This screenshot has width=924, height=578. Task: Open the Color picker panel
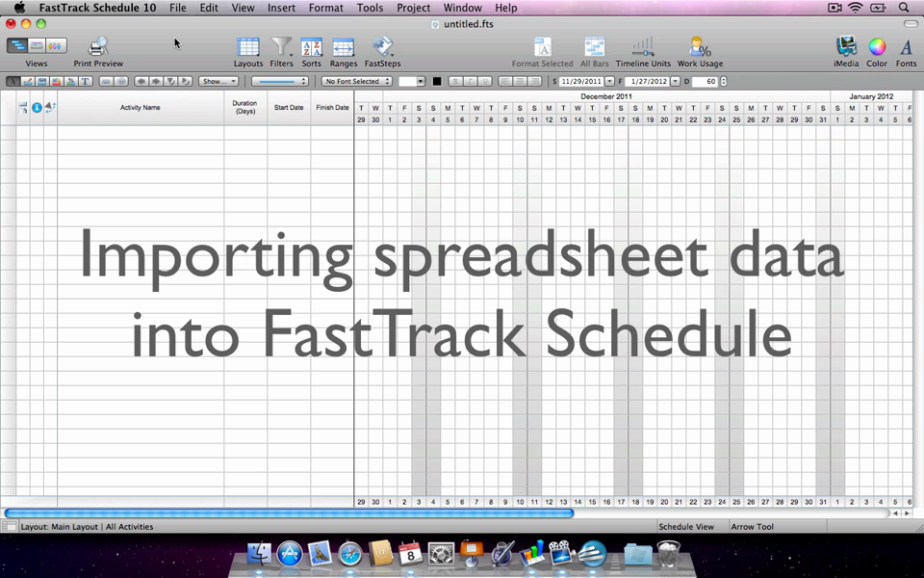(877, 52)
